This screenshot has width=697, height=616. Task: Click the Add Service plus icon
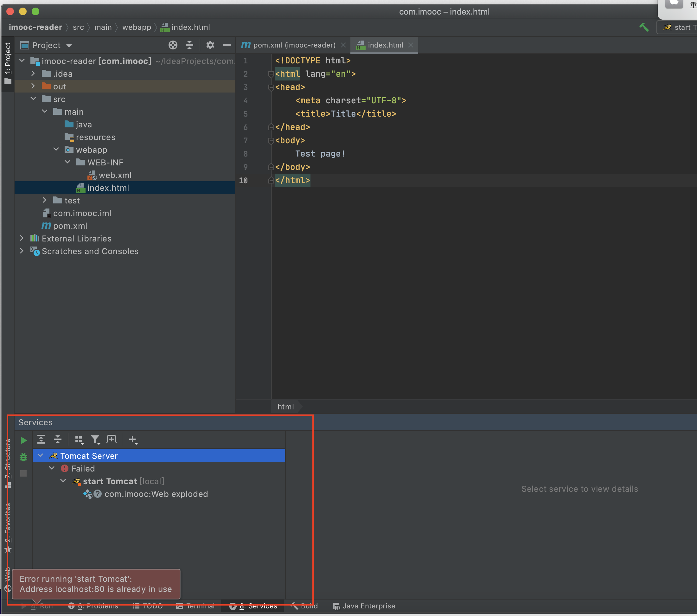[x=133, y=440]
